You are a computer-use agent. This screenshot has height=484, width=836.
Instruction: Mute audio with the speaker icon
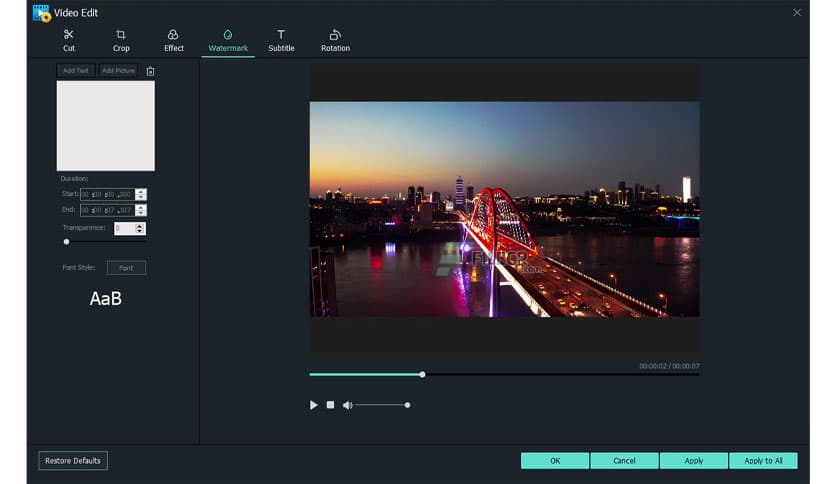[x=347, y=405]
